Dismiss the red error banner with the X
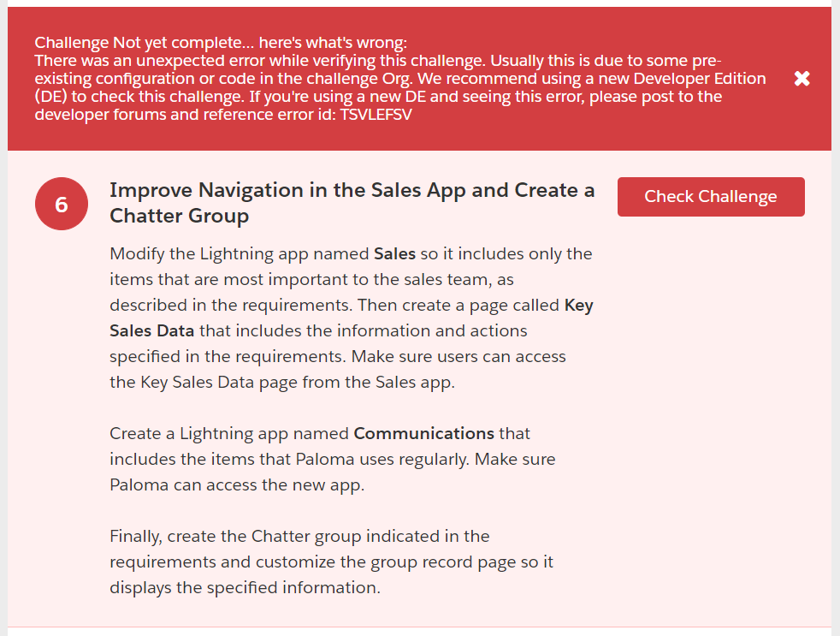Viewport: 840px width, 636px height. pyautogui.click(x=802, y=79)
